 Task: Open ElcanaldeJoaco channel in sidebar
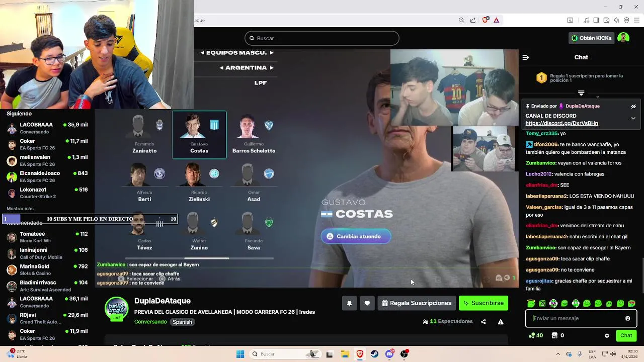(47, 176)
